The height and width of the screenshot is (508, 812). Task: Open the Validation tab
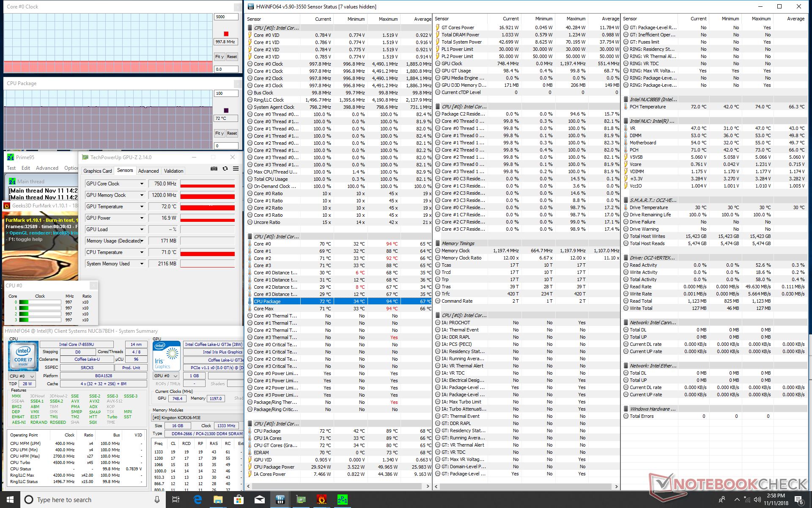[173, 171]
